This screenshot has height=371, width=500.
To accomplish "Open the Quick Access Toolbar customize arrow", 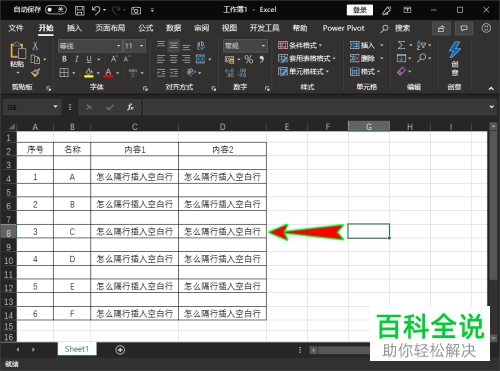I will [152, 10].
